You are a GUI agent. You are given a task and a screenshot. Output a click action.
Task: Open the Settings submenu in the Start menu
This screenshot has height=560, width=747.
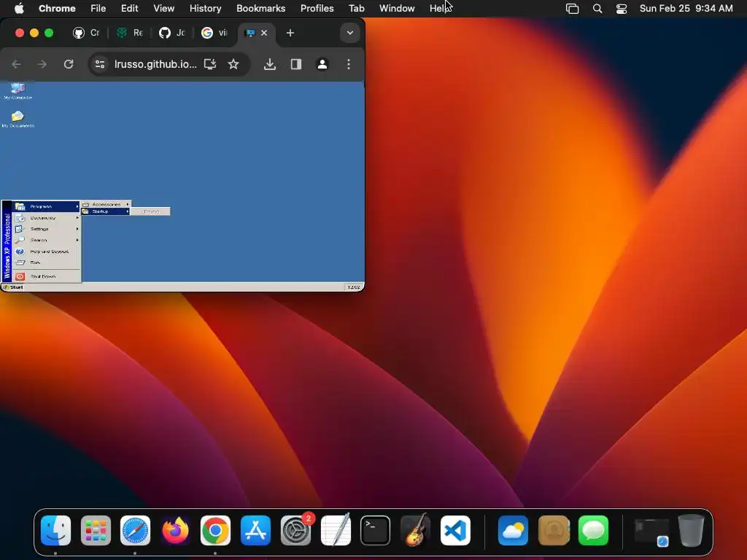pos(46,229)
